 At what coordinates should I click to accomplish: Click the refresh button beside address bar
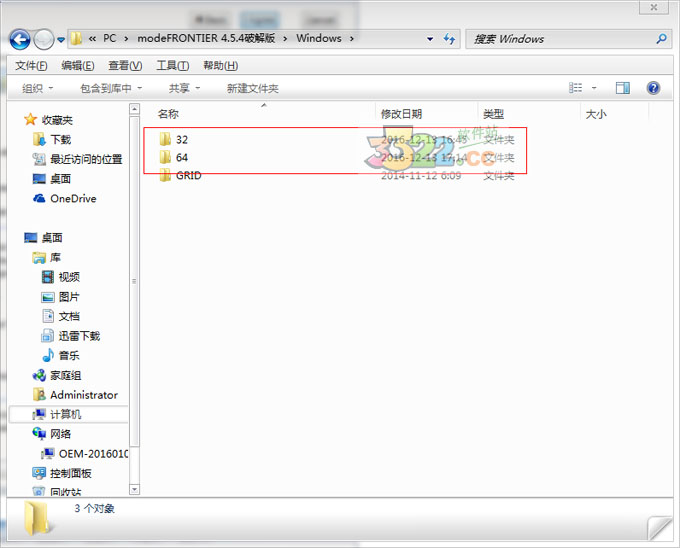tap(449, 39)
